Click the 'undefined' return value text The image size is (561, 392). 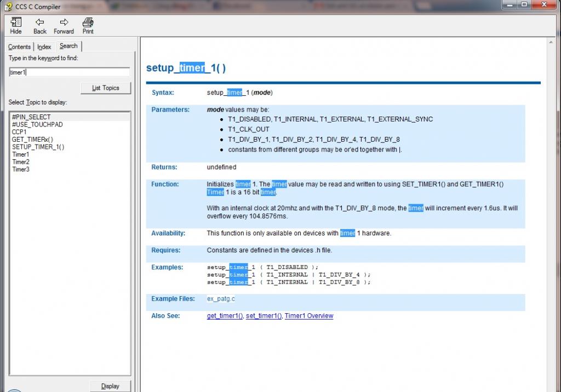pyautogui.click(x=221, y=167)
